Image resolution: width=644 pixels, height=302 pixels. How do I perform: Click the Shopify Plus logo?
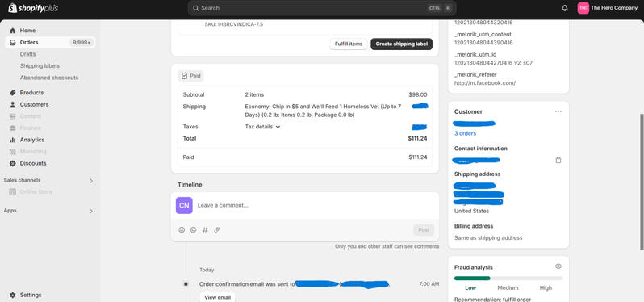tap(33, 8)
